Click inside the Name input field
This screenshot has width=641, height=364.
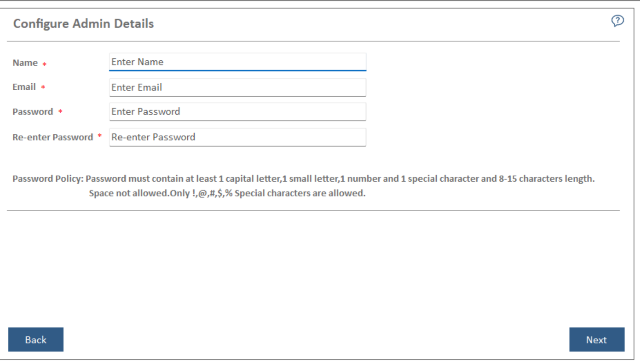tap(237, 62)
